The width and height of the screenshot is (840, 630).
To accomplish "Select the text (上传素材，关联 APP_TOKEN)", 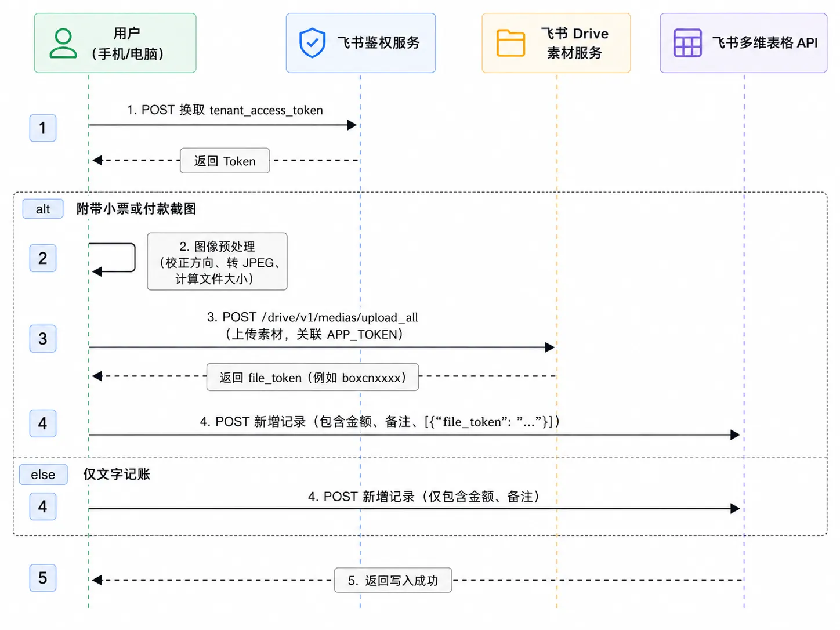I will [x=314, y=334].
